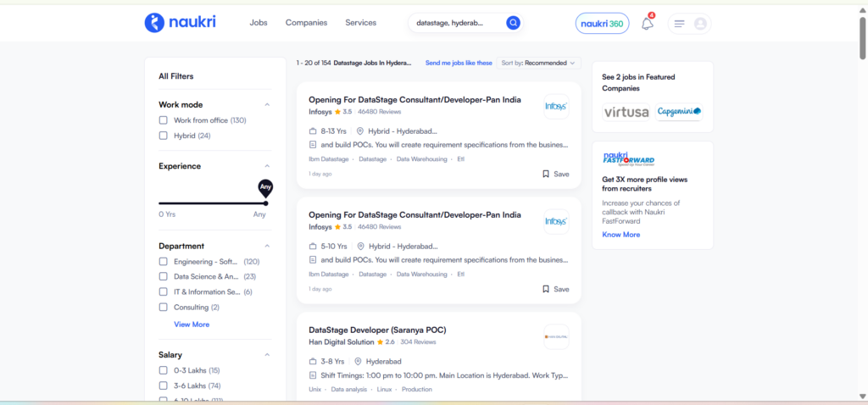This screenshot has width=868, height=405.
Task: View More departments link
Action: tap(192, 325)
